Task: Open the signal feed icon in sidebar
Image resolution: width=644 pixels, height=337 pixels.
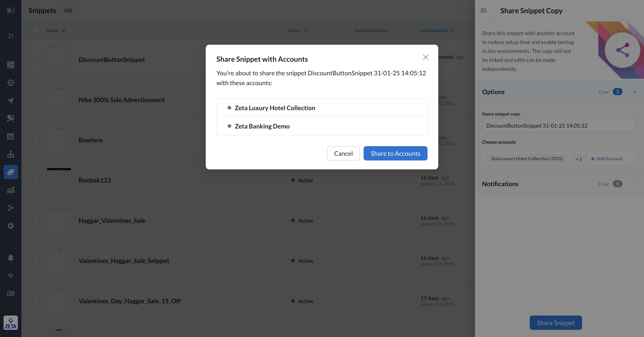Action: tap(11, 276)
